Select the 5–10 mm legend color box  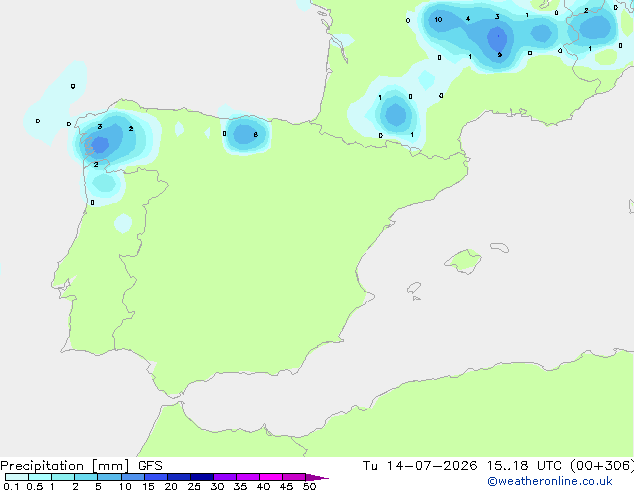click(109, 477)
